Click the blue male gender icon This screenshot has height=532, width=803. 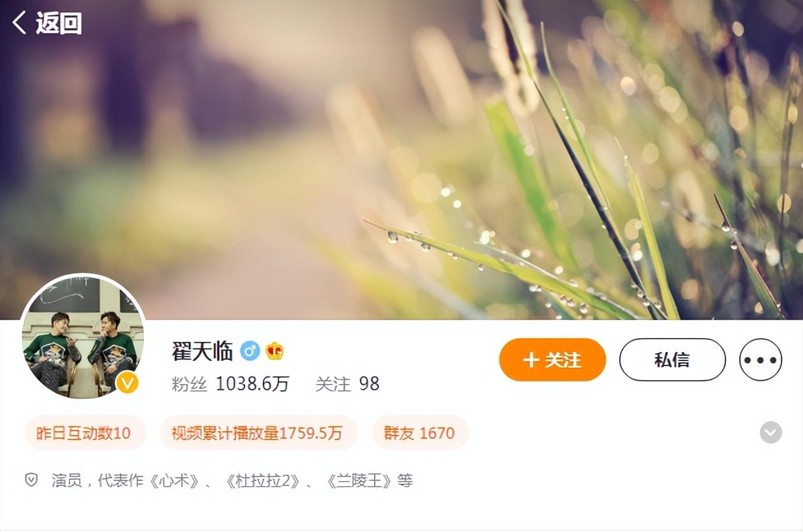[250, 351]
